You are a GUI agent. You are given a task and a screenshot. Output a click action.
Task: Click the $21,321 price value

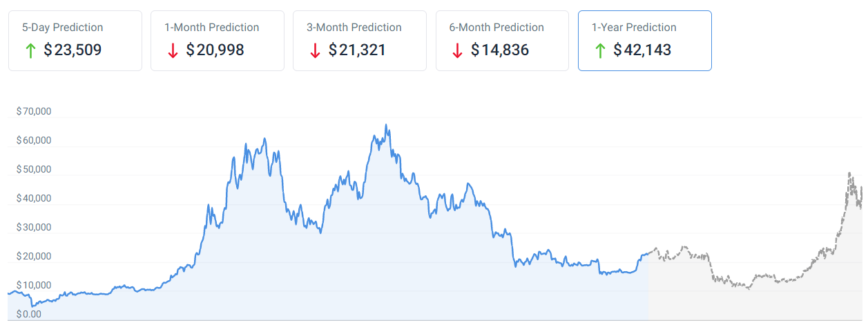[x=357, y=50]
